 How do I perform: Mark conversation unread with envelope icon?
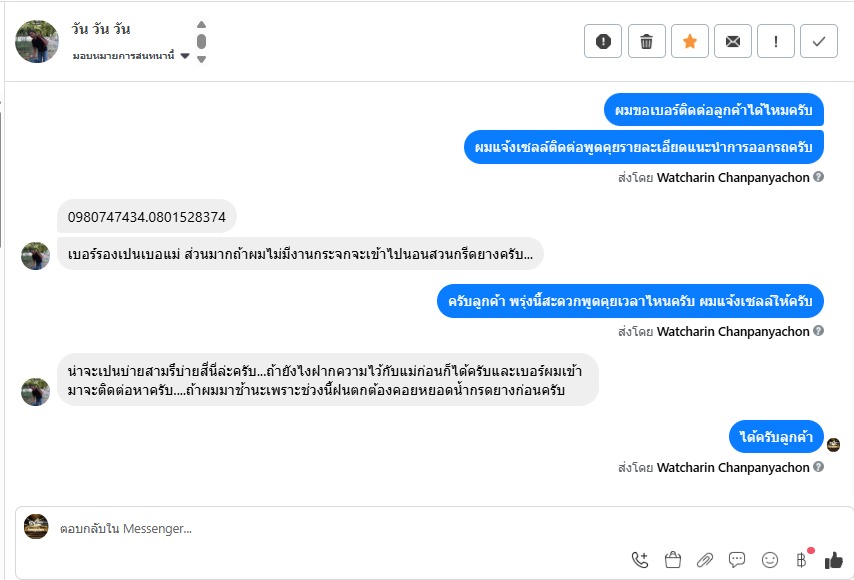click(733, 41)
